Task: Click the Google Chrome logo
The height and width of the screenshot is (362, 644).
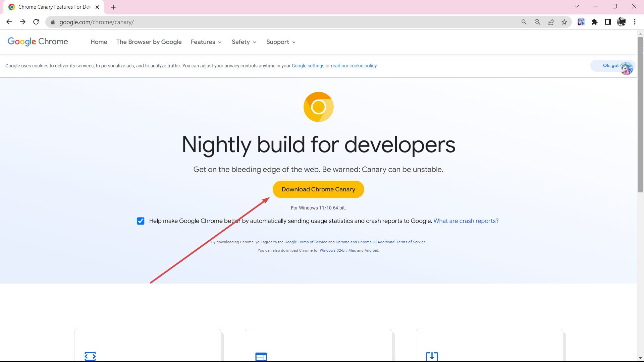Action: pos(38,42)
